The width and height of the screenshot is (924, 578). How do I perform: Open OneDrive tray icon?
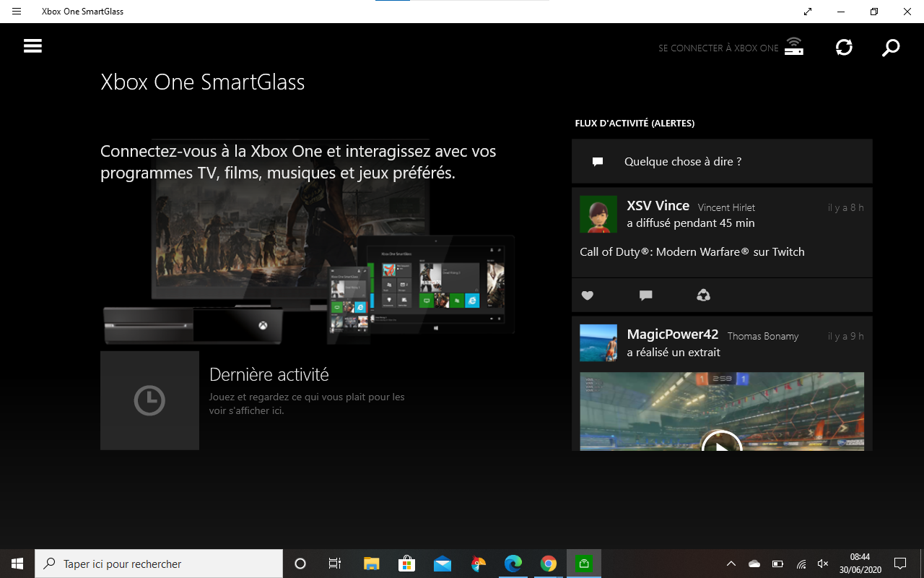(754, 564)
